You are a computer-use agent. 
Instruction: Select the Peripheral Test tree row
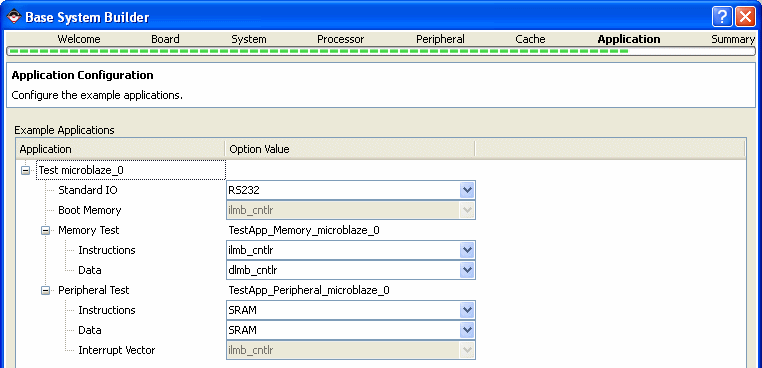click(x=94, y=290)
